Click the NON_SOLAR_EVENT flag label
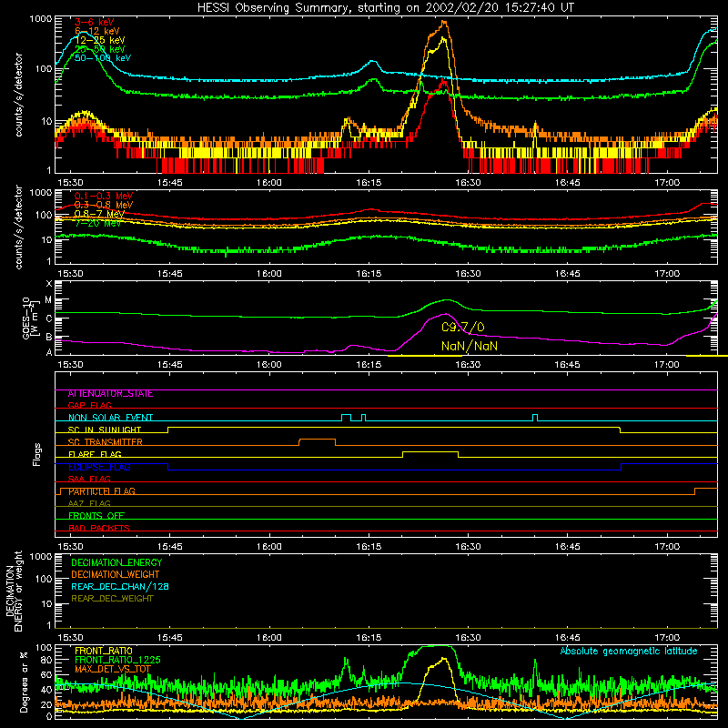Screen dimensions: 728x728 [110, 418]
